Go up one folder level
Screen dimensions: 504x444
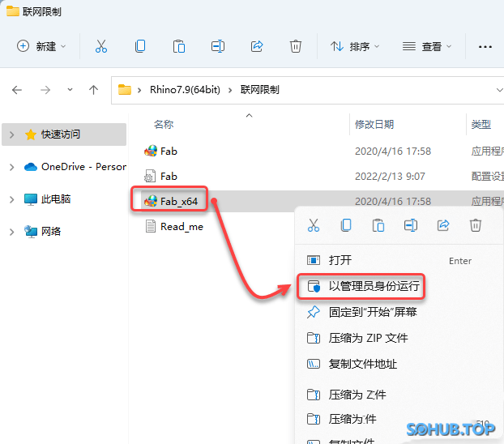coord(93,90)
